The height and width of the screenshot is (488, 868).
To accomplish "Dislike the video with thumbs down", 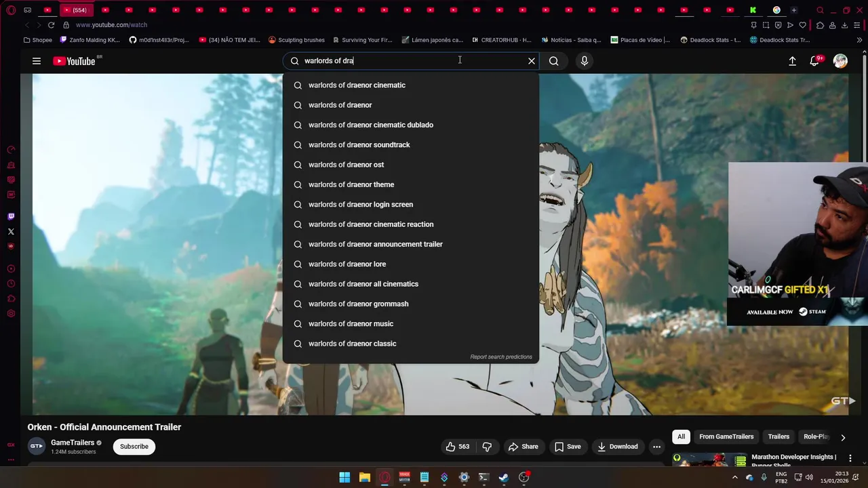I will click(x=487, y=447).
